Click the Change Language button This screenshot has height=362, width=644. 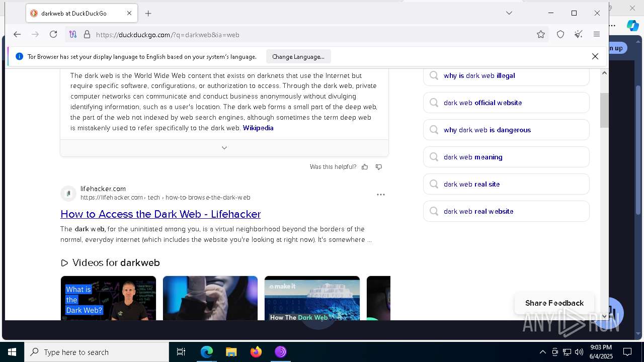[298, 56]
